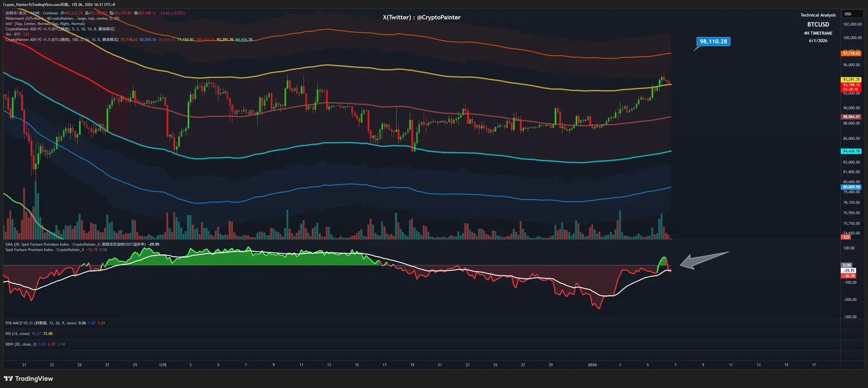The width and height of the screenshot is (868, 388).
Task: Select the EMA (20, Spot-Furture Premium Index) legend
Action: point(82,244)
